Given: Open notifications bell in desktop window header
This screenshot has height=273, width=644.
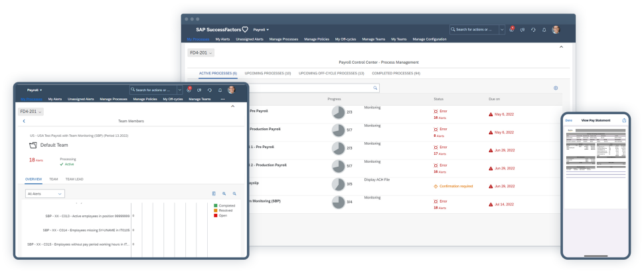Looking at the screenshot, I should coord(544,30).
